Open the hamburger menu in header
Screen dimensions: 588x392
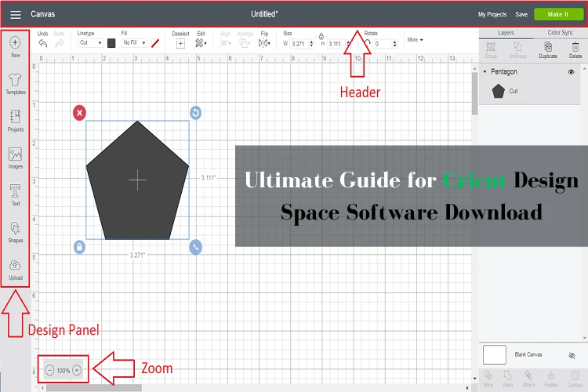coord(15,14)
